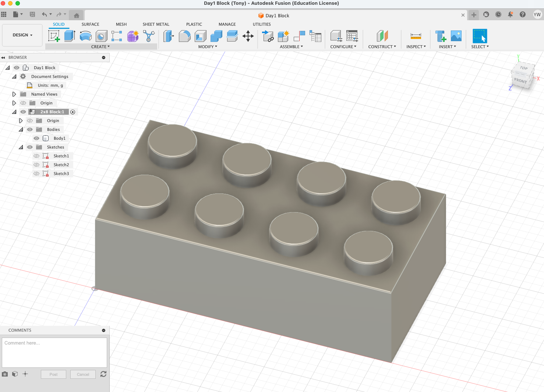Click the Measure tool under Inspect
Screen dimensions: 544x392
pyautogui.click(x=416, y=36)
